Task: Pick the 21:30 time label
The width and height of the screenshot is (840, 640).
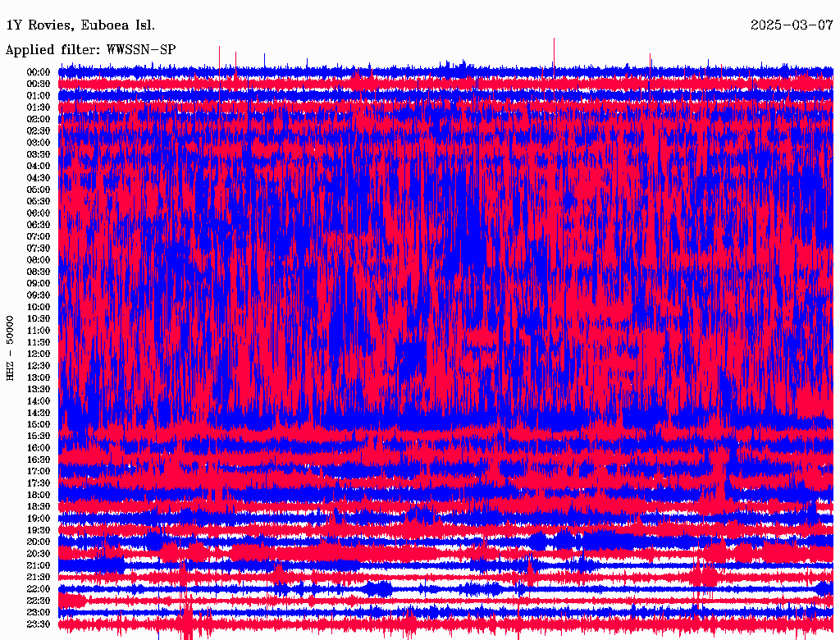Action: (x=39, y=577)
